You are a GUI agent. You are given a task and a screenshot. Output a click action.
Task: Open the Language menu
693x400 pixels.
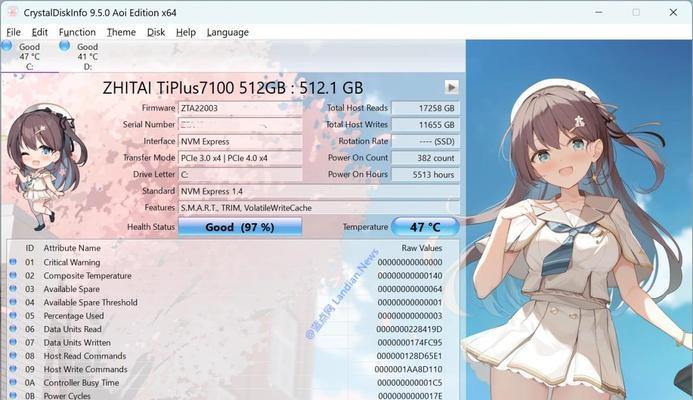coord(228,32)
